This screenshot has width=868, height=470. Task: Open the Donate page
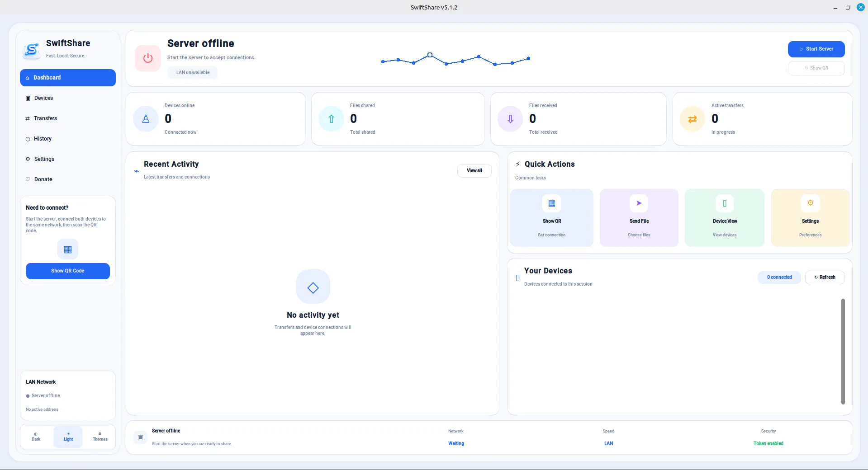pyautogui.click(x=68, y=179)
